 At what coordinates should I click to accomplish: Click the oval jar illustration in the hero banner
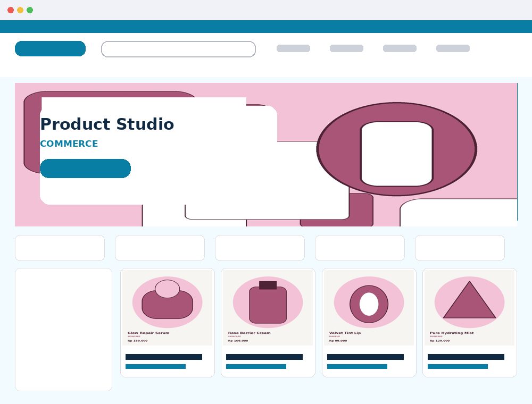(397, 149)
